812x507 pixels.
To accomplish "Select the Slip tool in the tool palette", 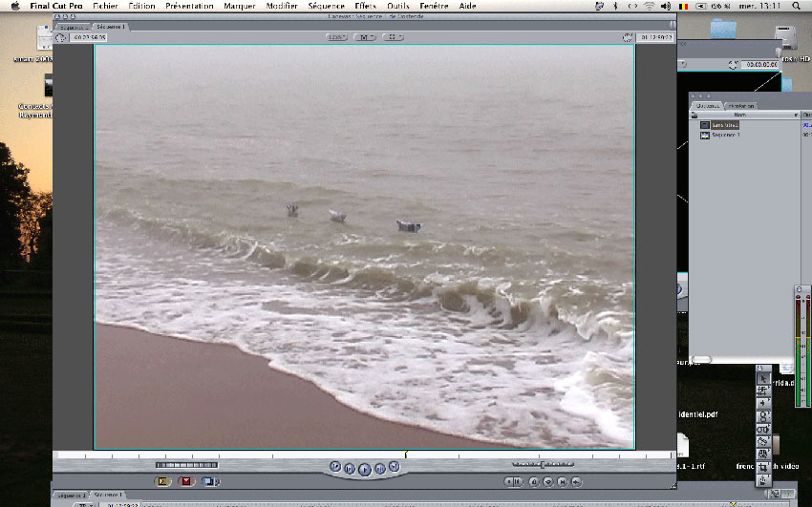I will tap(763, 429).
